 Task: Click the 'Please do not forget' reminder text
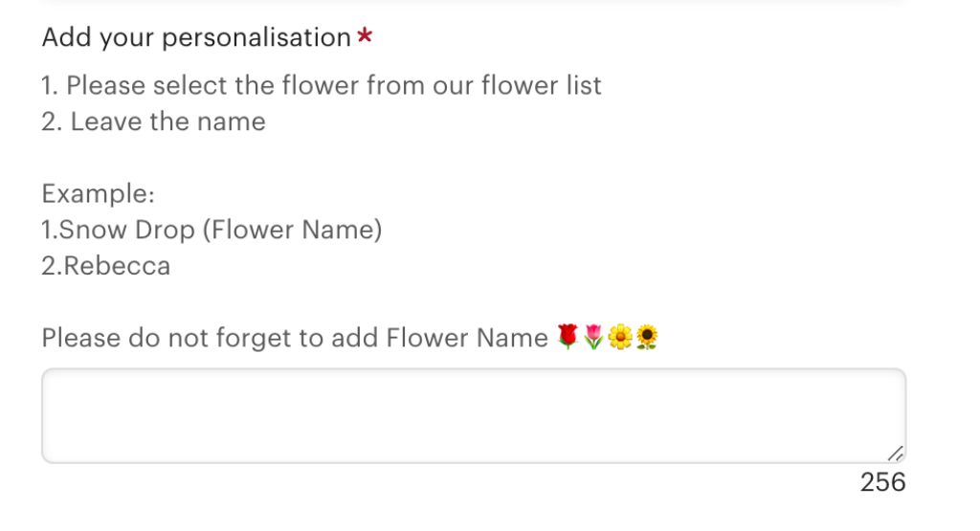click(295, 338)
